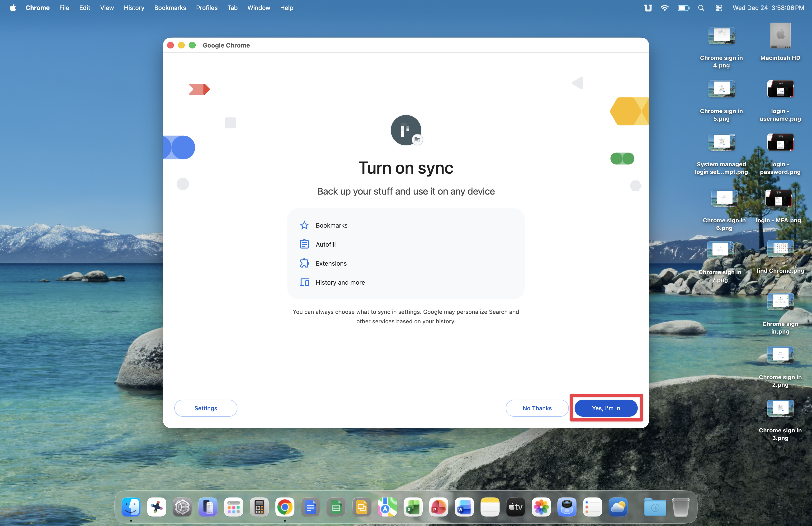Decline sync with No Thanks
The image size is (812, 526).
(537, 408)
